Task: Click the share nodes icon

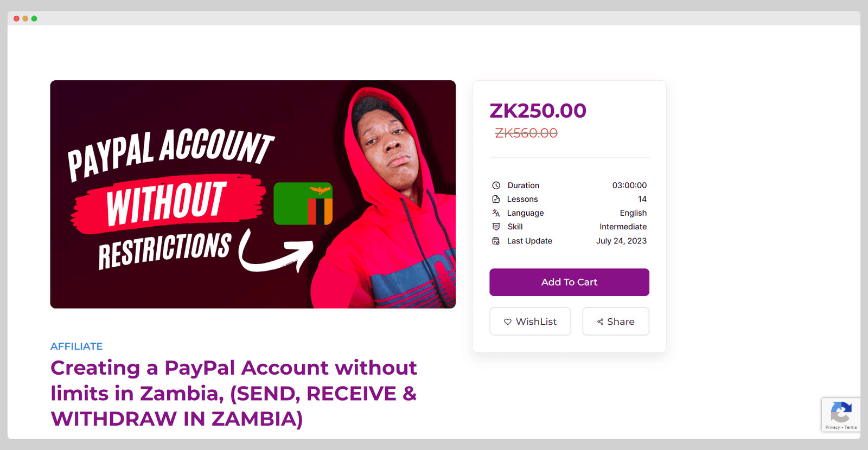Action: pos(600,322)
